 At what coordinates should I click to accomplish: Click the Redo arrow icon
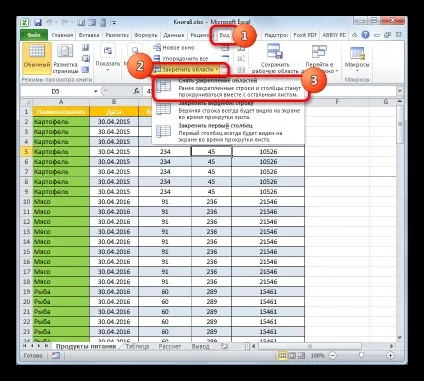pyautogui.click(x=65, y=23)
